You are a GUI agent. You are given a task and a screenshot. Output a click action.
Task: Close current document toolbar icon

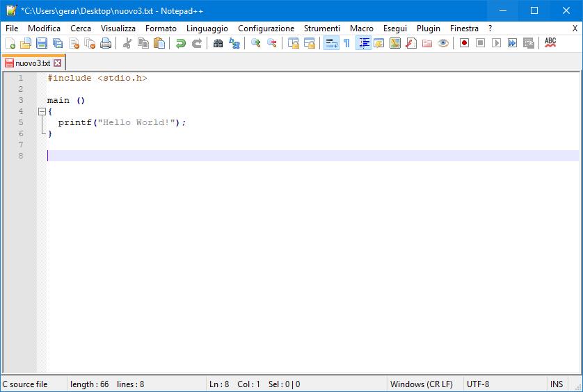coord(74,44)
